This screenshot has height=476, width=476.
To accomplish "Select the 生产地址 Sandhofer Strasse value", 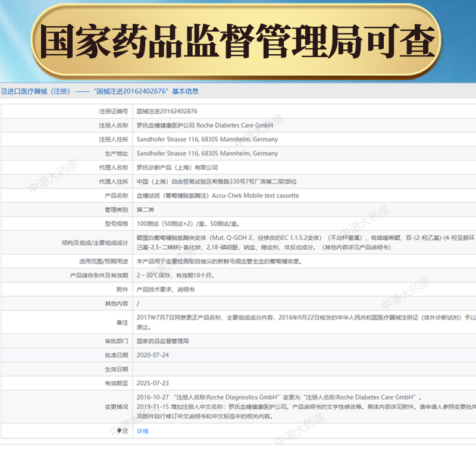I will coord(207,154).
